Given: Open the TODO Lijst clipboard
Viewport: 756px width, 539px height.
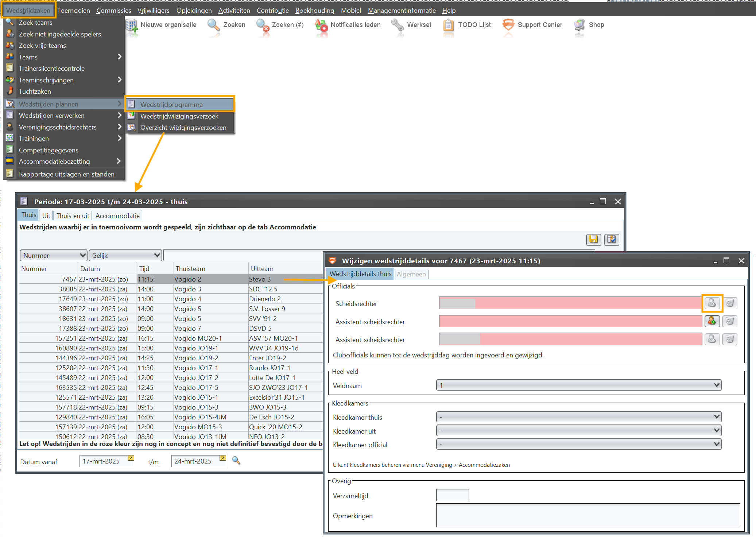Looking at the screenshot, I should (448, 25).
